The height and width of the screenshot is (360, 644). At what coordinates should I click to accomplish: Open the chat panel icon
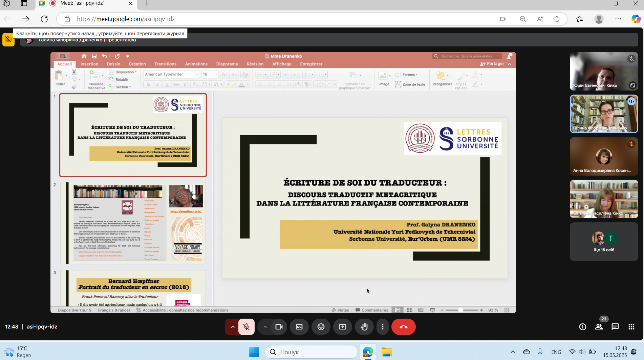click(x=615, y=327)
